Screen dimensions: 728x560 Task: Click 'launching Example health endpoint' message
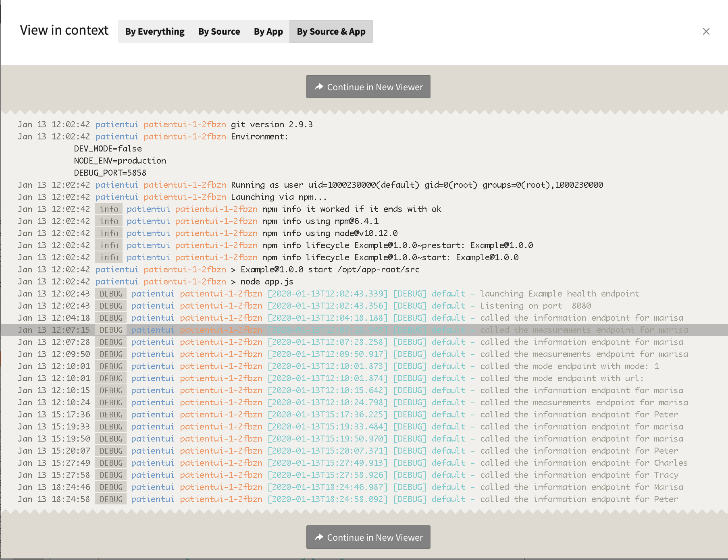560,294
